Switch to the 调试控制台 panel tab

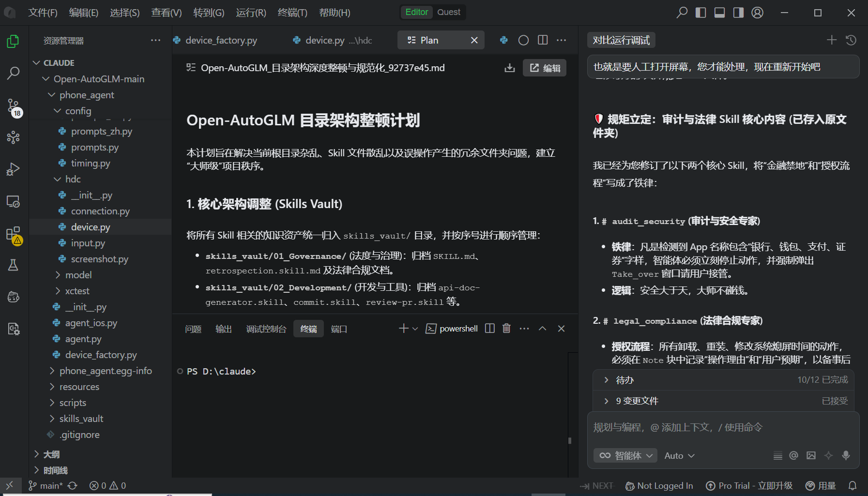266,329
